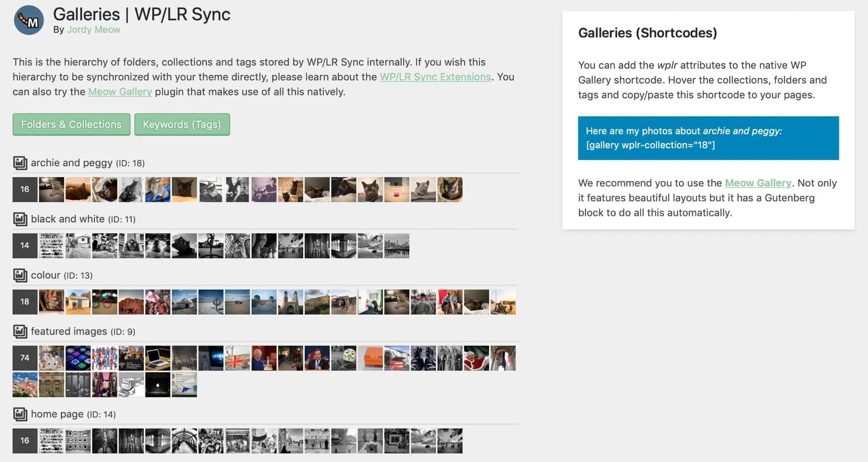Screen dimensions: 868x462
Task: Open tunnel arch thumbnail in home page row
Action: [184, 441]
